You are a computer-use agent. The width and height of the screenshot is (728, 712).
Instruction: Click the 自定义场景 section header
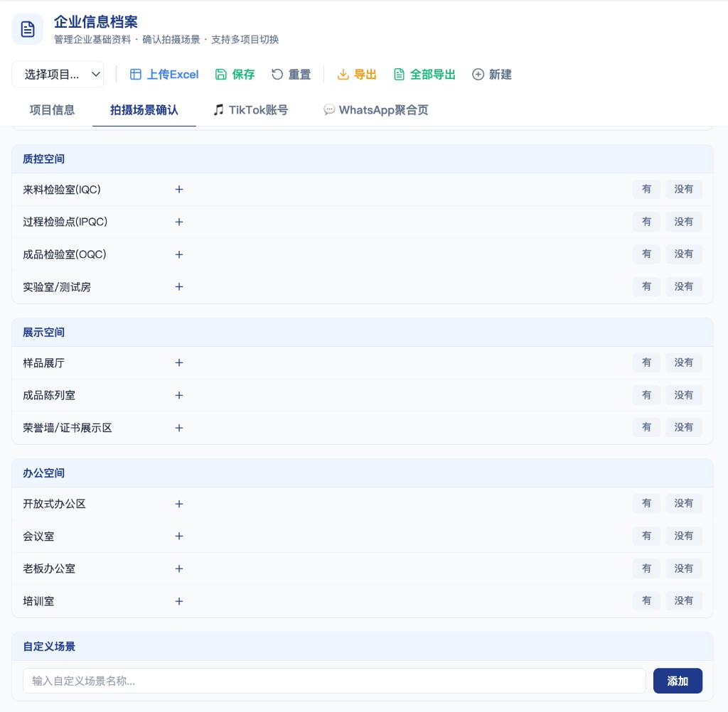click(x=362, y=647)
